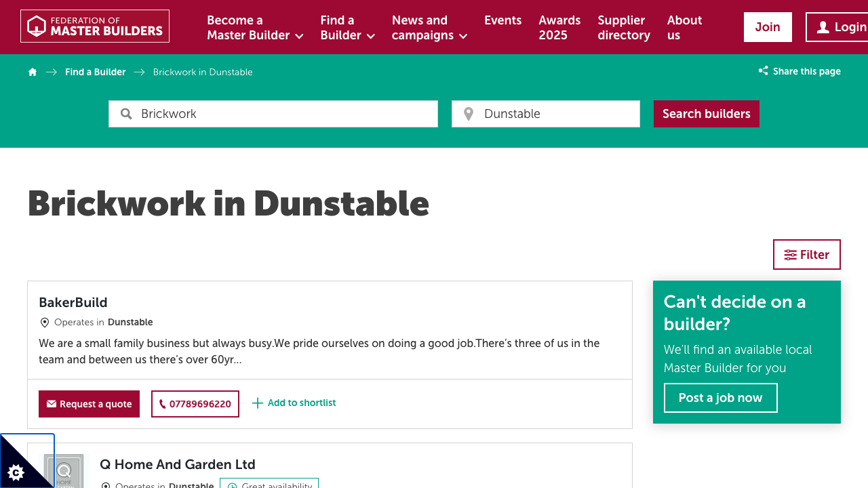Go to Supplier directory
The width and height of the screenshot is (868, 488).
click(x=623, y=28)
